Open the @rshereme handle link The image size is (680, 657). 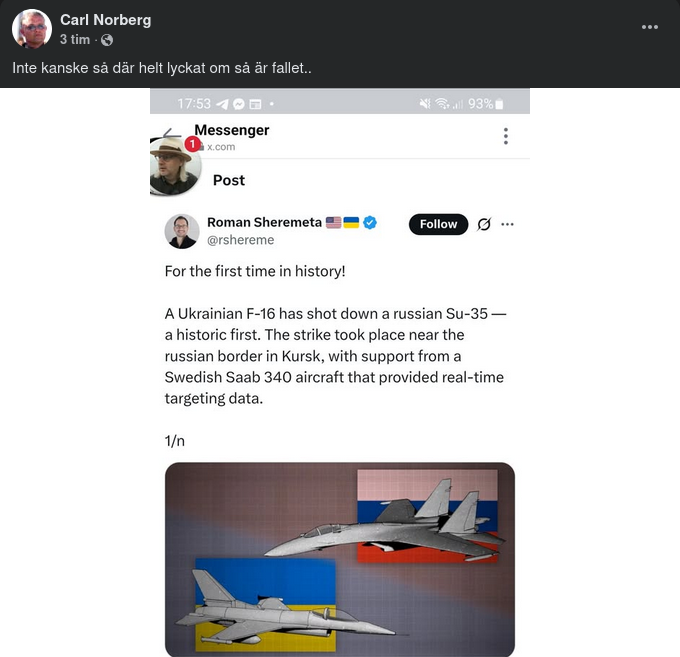pyautogui.click(x=241, y=240)
